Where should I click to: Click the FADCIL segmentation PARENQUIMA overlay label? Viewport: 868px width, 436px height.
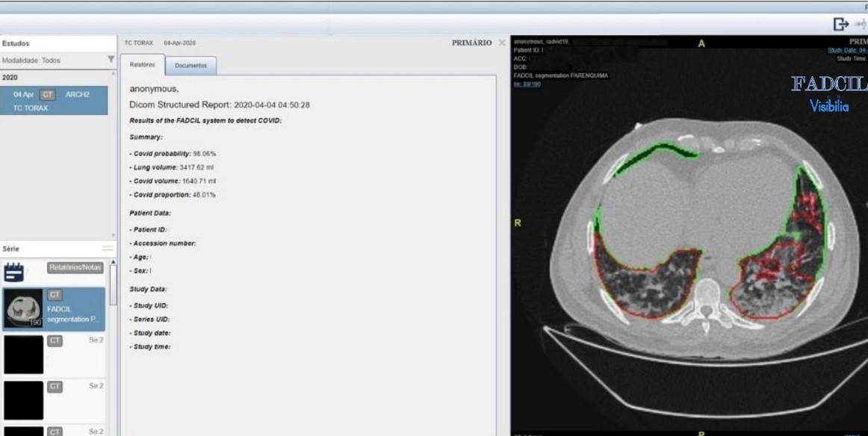[561, 75]
